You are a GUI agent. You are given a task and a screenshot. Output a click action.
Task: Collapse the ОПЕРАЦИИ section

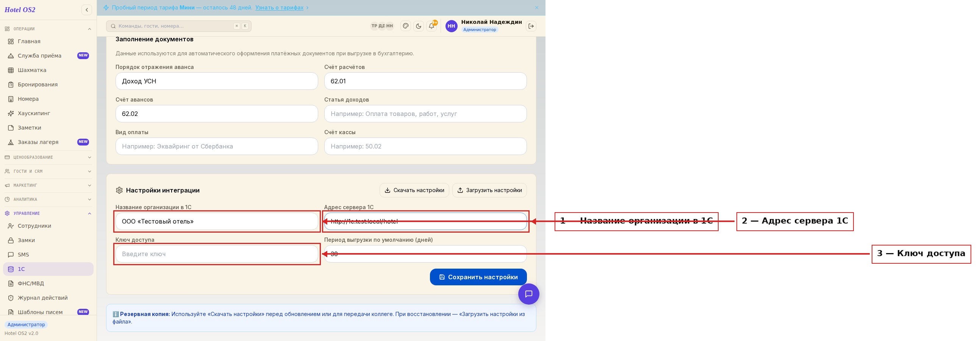click(48, 29)
